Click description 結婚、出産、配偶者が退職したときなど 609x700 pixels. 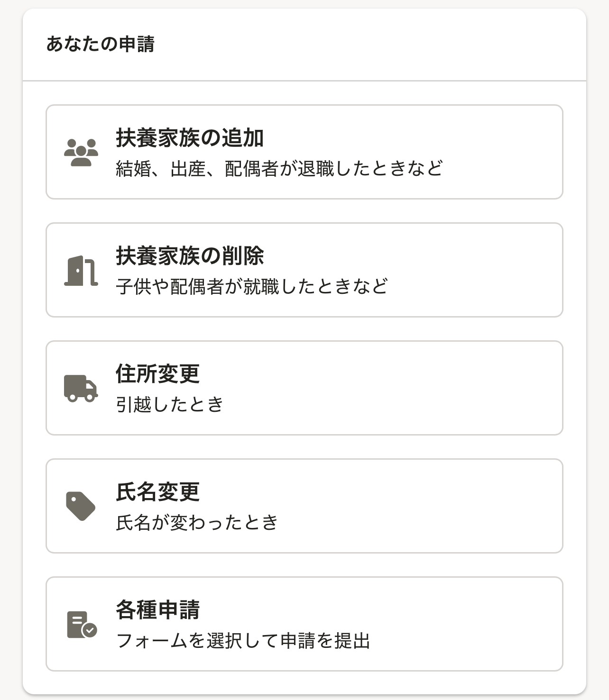[x=279, y=169]
